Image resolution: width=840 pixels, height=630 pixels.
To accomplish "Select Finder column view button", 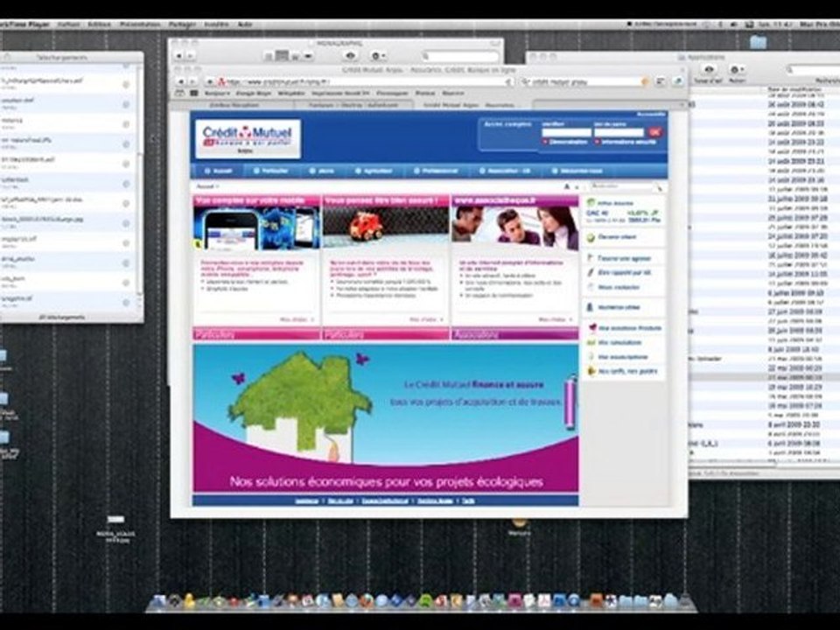I will coord(295,56).
